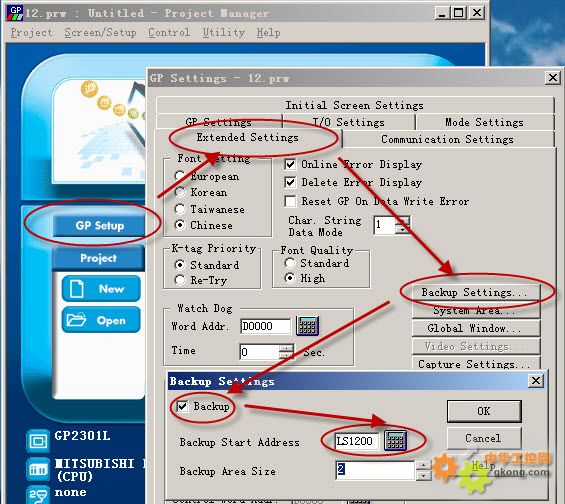Toggle the Backup checkbox

coord(182,407)
